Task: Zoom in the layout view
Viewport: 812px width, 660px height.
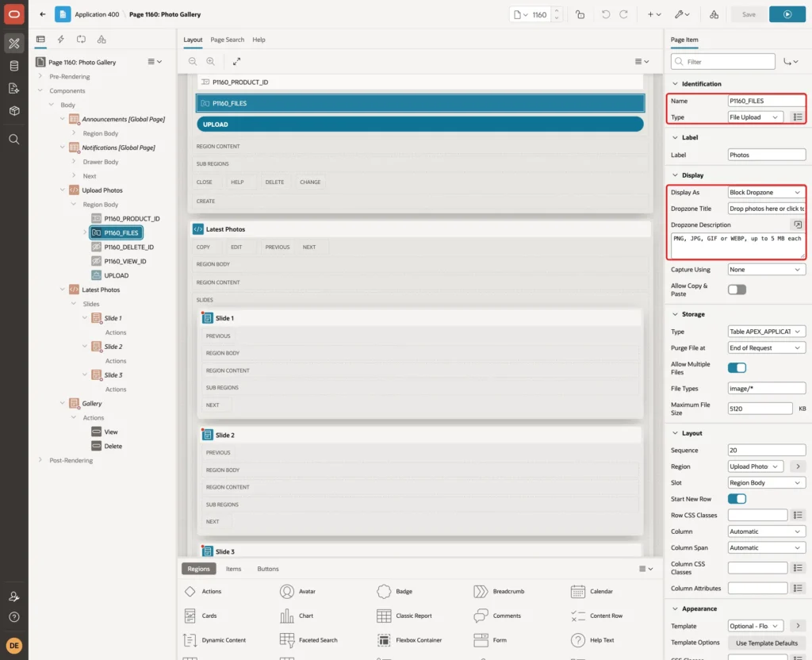Action: pyautogui.click(x=210, y=61)
